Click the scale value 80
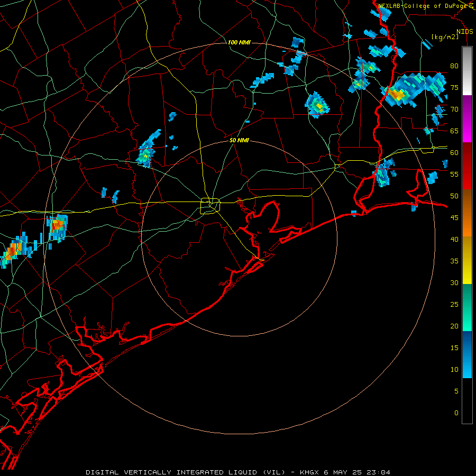This screenshot has height=476, width=476. click(454, 66)
